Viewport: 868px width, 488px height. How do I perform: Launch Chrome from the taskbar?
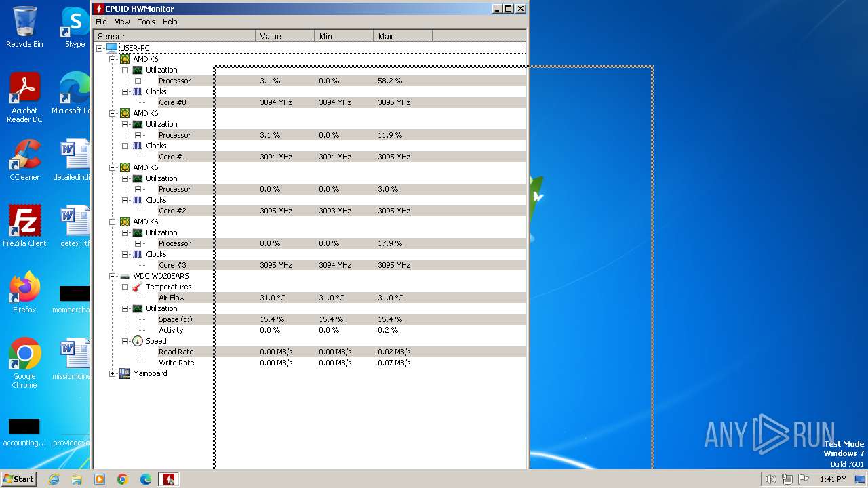(x=123, y=479)
